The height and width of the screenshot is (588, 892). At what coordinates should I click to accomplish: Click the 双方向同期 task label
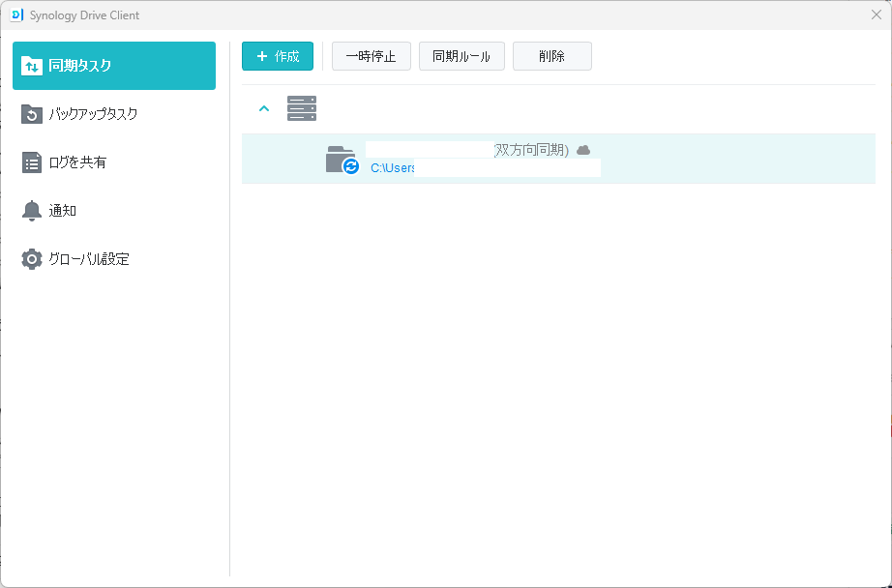(532, 150)
